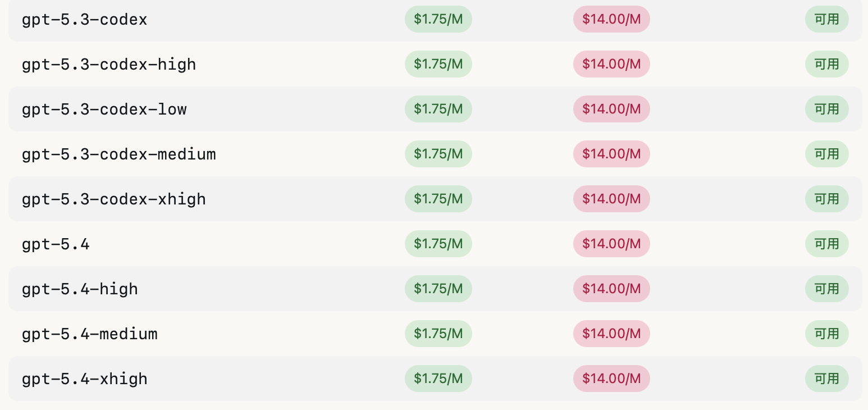Click the 可用 status badge for gpt-5.3-codex-low
Screen dimensions: 868x410
[x=826, y=109]
